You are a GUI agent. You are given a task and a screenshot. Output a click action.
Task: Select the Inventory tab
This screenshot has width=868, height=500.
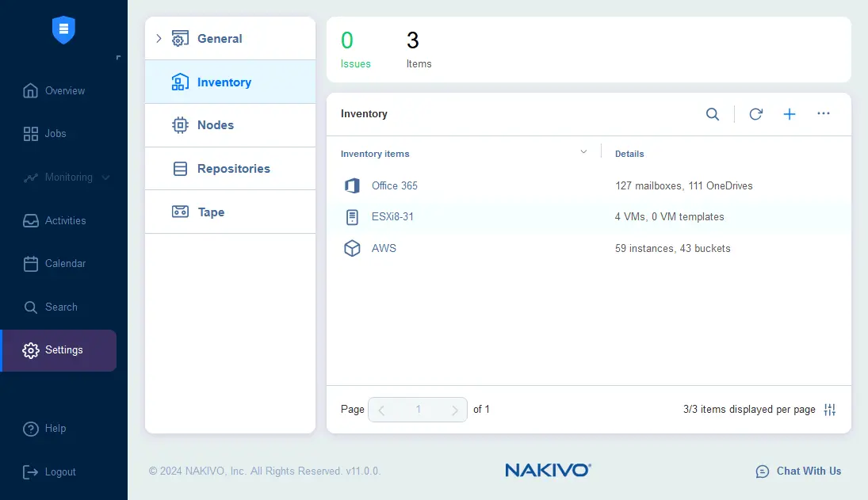coord(231,82)
